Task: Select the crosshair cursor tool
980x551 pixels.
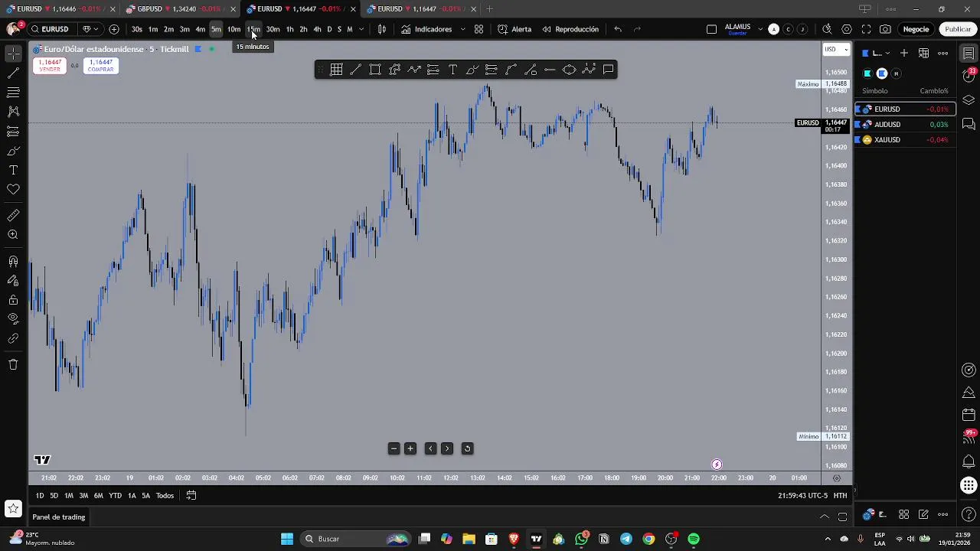Action: pyautogui.click(x=13, y=54)
